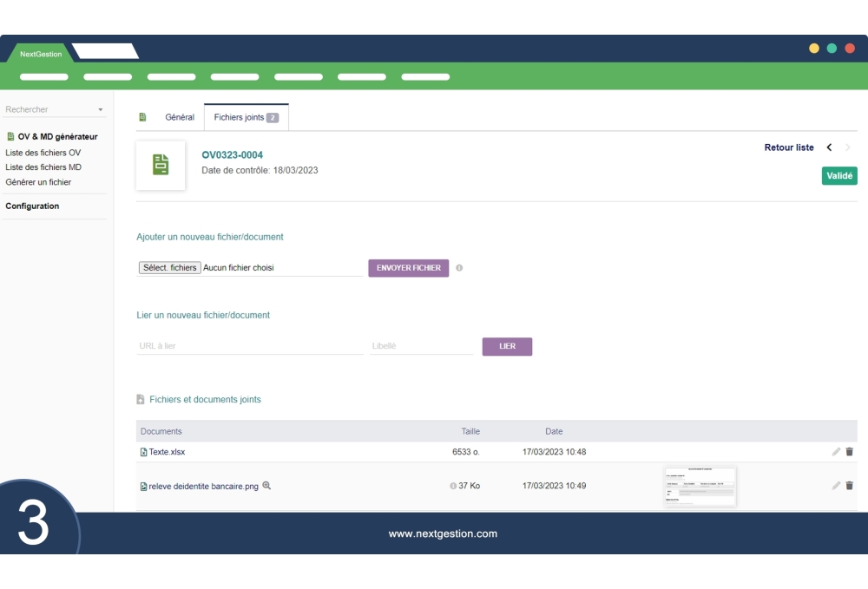The width and height of the screenshot is (868, 589).
Task: Open the thumbnail preview of the bank statement
Action: pos(700,486)
